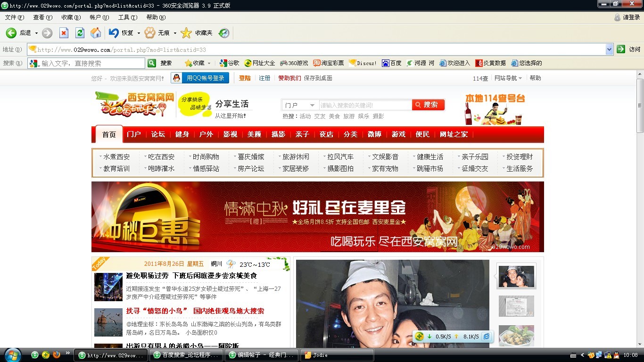Screen dimensions: 644x362
Task: Stop page loading with the red X icon
Action: coord(64,33)
